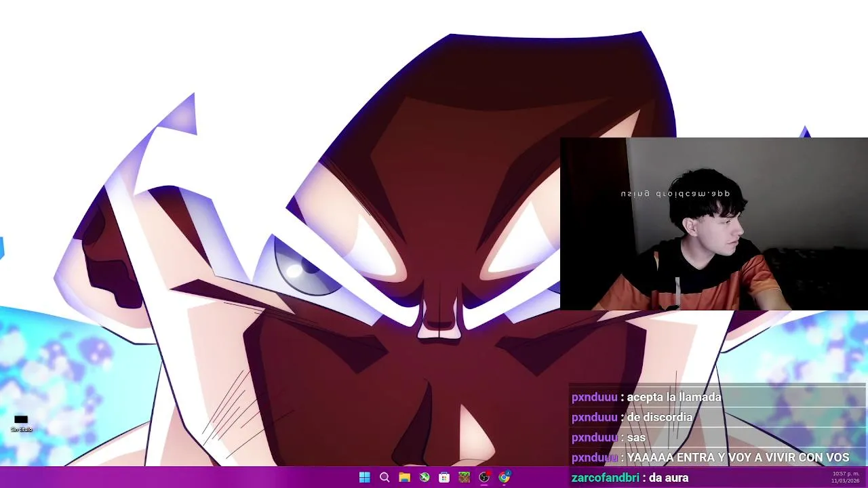This screenshot has height=488, width=868.
Task: Click the message 'YAAAAA ENTRA Y VOY A VIVIR CON VOS'
Action: [738, 457]
